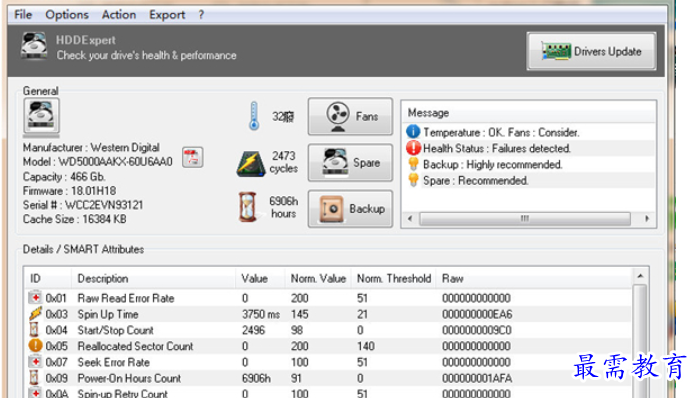Click the raw value 0000000009C0
The image size is (695, 398).
point(476,330)
